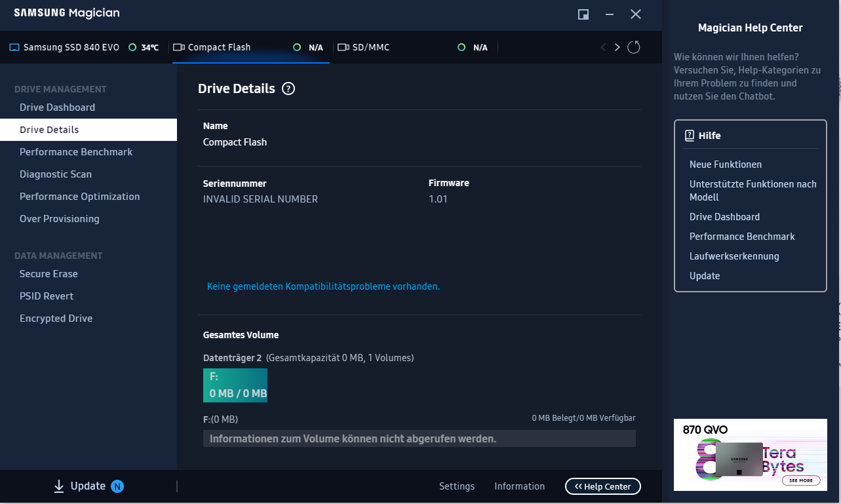
Task: Click the F:(0 MB) volume label
Action: (x=220, y=419)
